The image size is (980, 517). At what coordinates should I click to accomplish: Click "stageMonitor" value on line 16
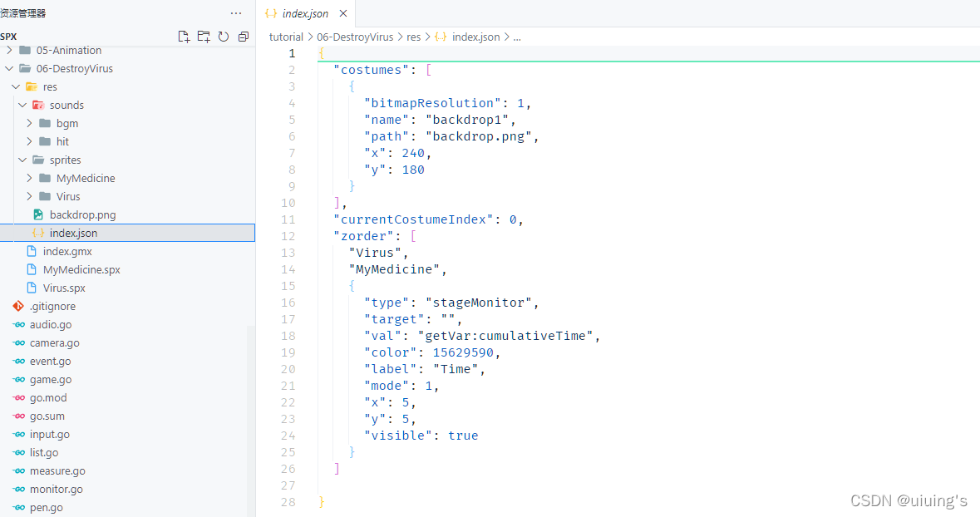coord(478,303)
